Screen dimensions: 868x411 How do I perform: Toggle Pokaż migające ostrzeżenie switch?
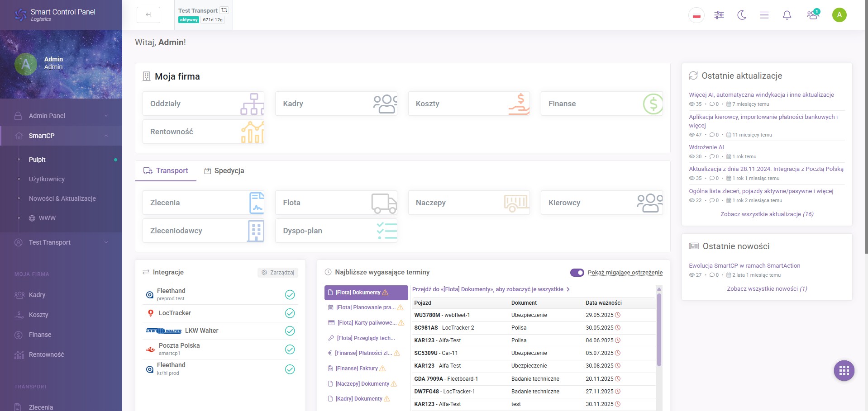tap(577, 272)
